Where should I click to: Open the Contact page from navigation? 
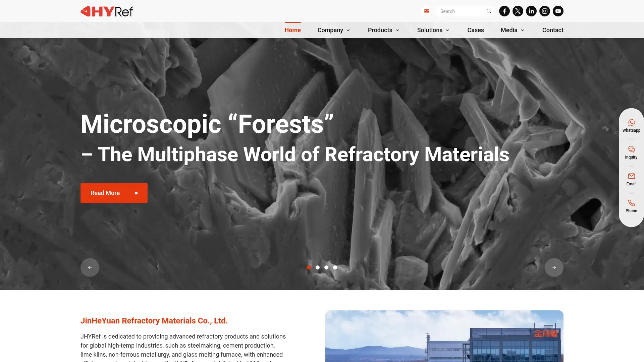pyautogui.click(x=552, y=30)
